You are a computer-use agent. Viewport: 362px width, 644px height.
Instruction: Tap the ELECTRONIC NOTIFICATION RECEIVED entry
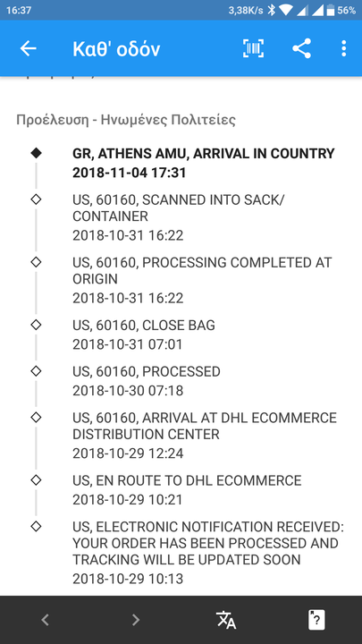tap(208, 553)
